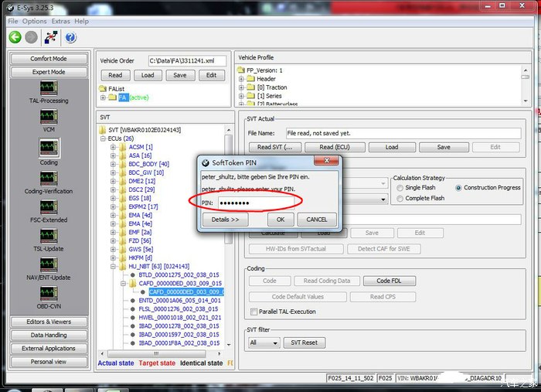The width and height of the screenshot is (541, 392).
Task: Expand the [1] Series node in Vehicle Profile
Action: pyautogui.click(x=241, y=96)
